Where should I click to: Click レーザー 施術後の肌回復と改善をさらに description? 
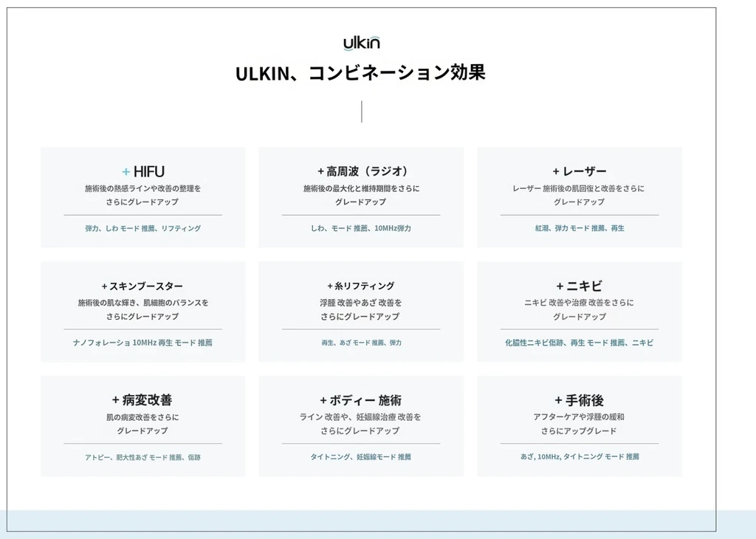click(x=578, y=188)
